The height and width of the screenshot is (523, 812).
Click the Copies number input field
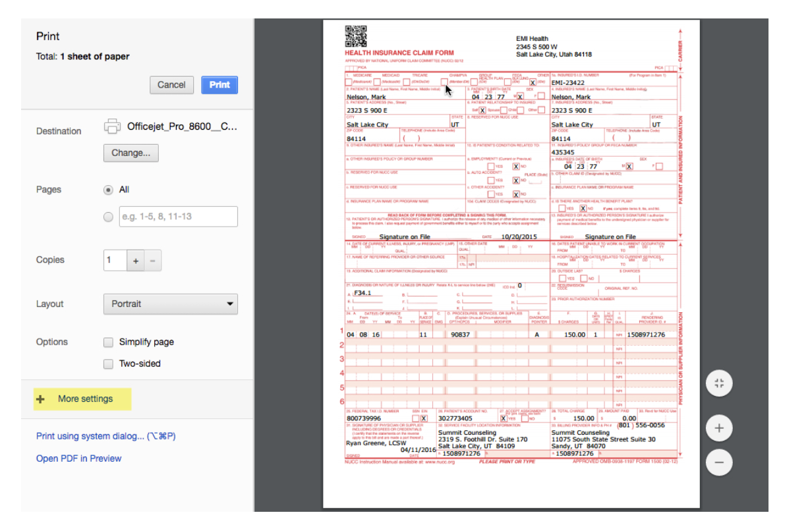114,260
